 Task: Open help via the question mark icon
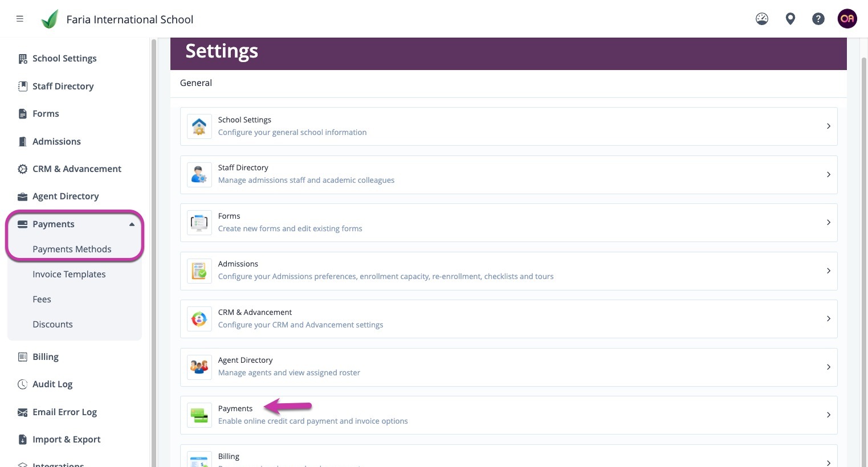pos(818,19)
